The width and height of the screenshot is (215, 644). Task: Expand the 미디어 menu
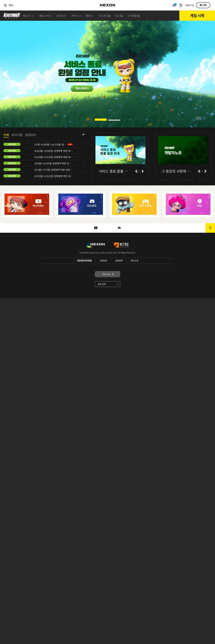pos(61,16)
